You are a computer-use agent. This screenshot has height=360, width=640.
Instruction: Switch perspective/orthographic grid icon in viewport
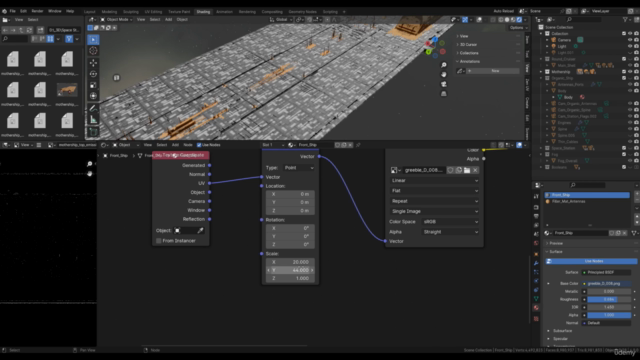coord(444,94)
